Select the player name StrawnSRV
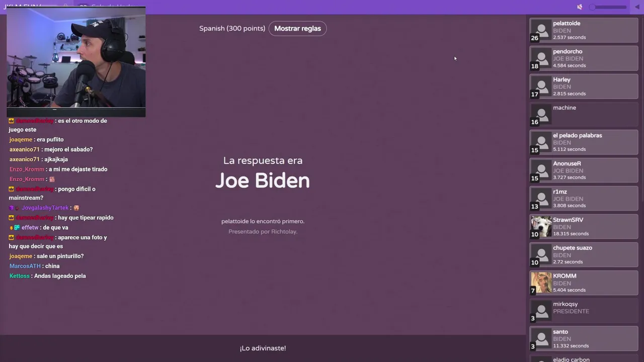644x362 pixels. (x=568, y=220)
